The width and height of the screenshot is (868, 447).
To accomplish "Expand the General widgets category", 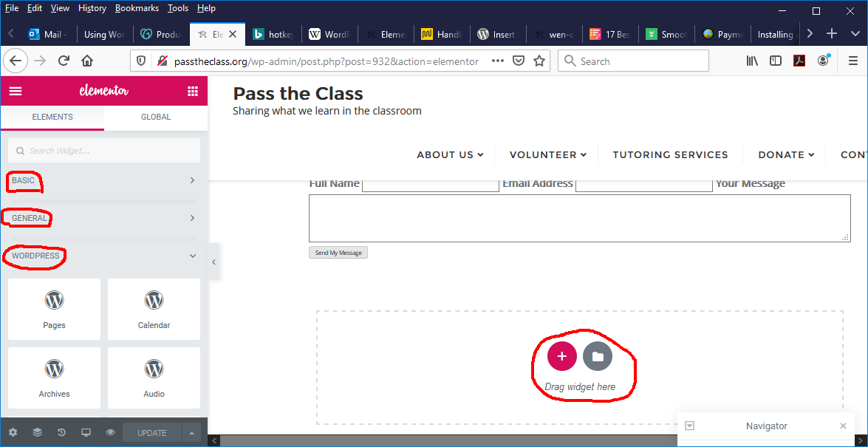I will [x=103, y=218].
